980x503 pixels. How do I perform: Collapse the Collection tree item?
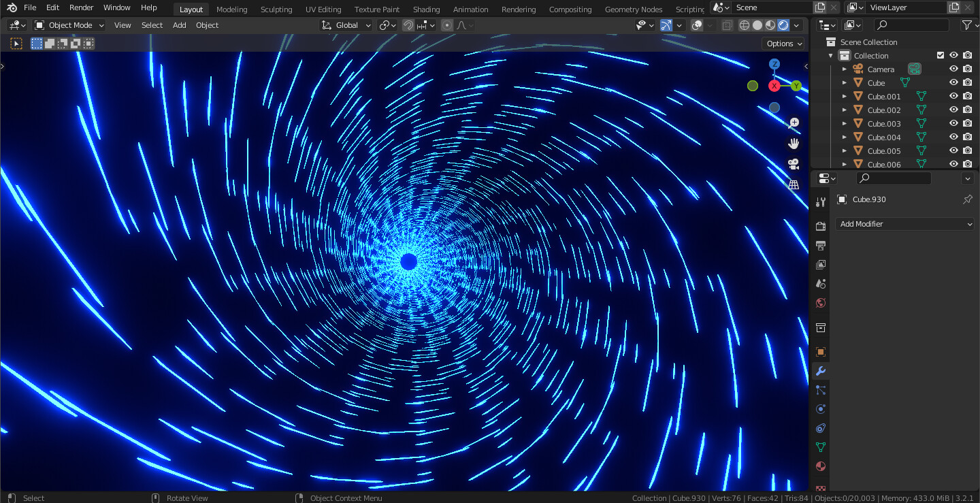pyautogui.click(x=831, y=55)
